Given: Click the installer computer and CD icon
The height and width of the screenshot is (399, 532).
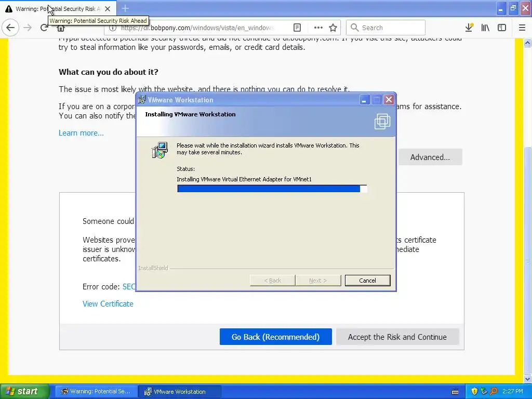Looking at the screenshot, I should point(159,150).
